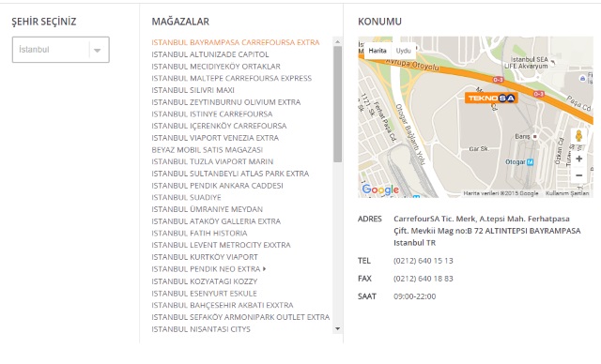Click the store list scrollbar thumb
The image size is (601, 364).
click(337, 104)
